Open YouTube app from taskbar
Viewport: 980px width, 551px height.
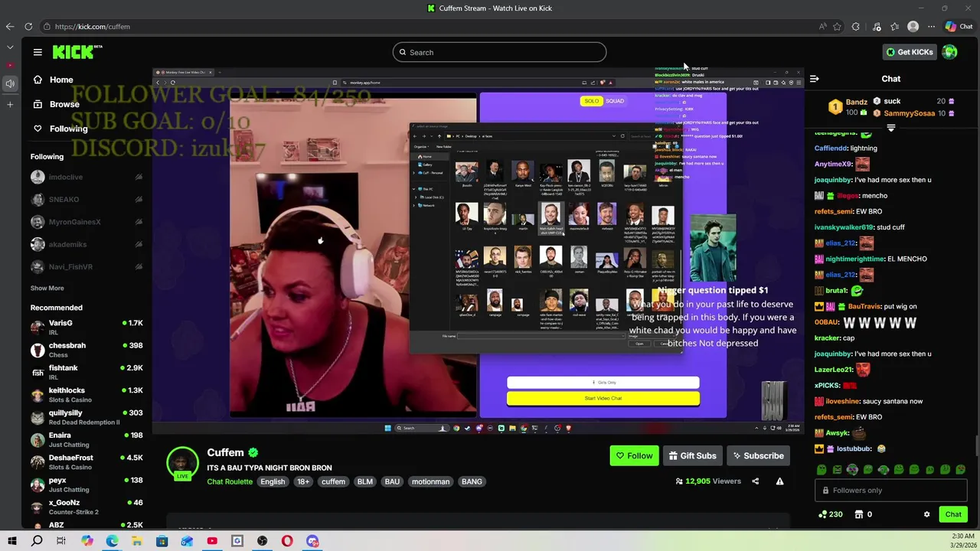pyautogui.click(x=212, y=541)
